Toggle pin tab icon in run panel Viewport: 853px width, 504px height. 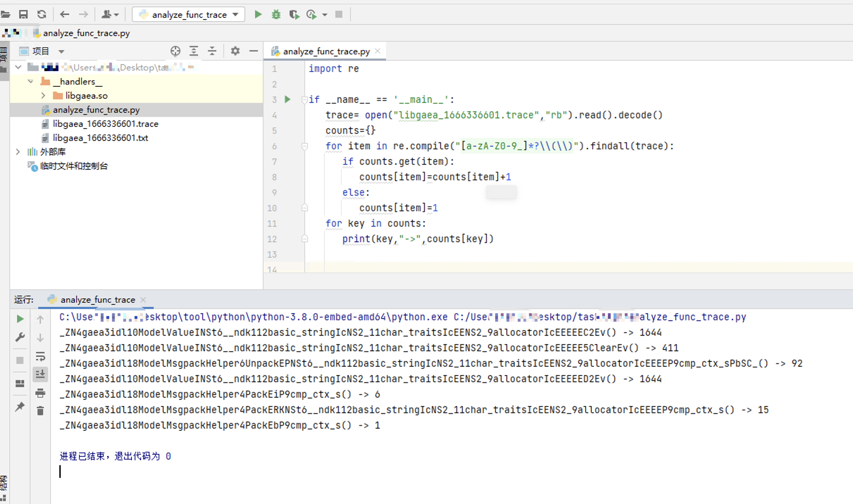[20, 407]
